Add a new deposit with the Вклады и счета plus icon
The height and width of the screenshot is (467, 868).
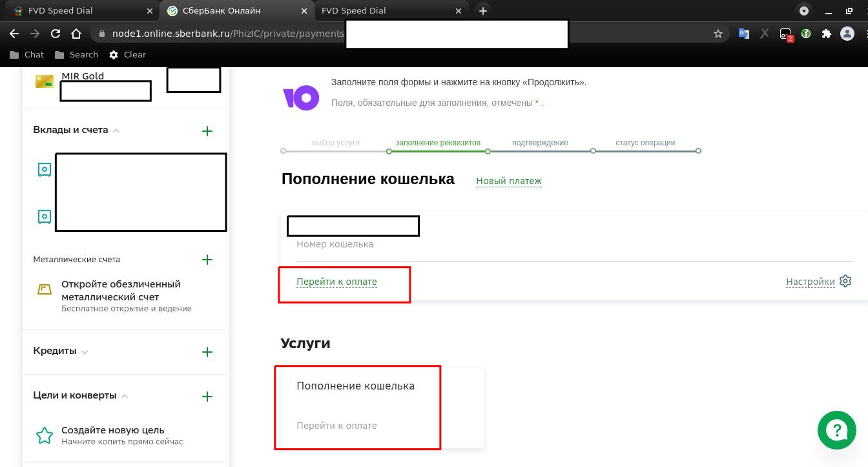pyautogui.click(x=207, y=130)
